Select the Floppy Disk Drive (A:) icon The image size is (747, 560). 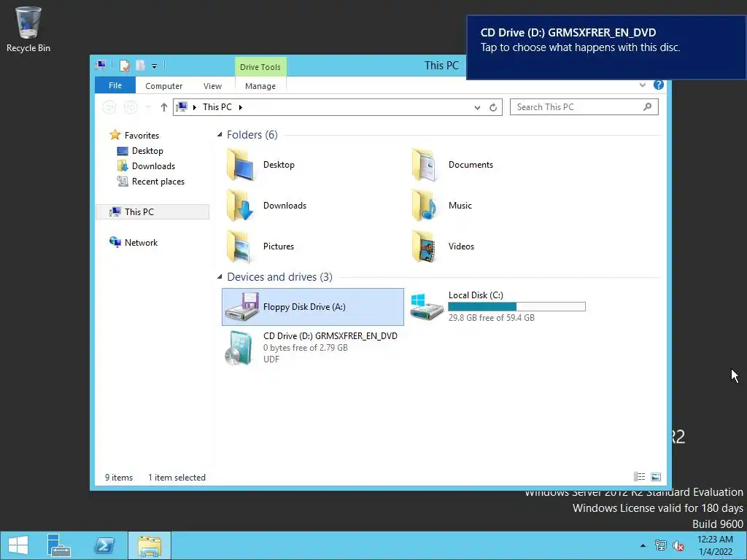[x=242, y=307]
